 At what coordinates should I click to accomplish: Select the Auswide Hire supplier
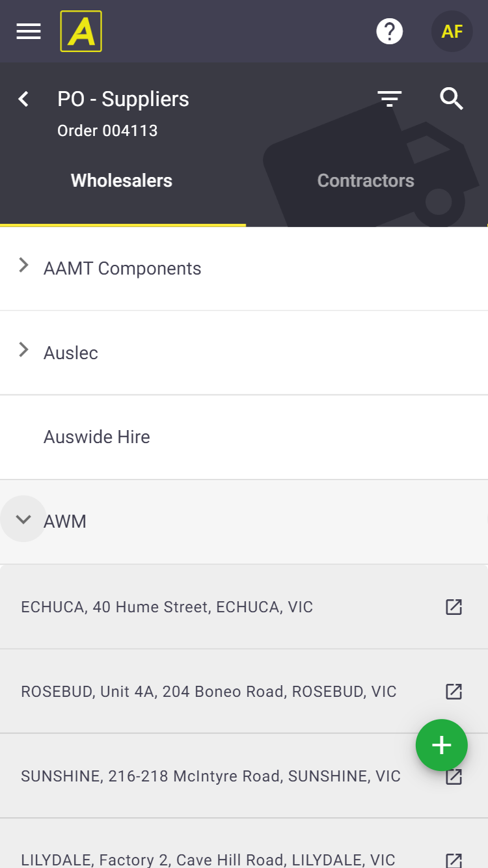pyautogui.click(x=97, y=437)
